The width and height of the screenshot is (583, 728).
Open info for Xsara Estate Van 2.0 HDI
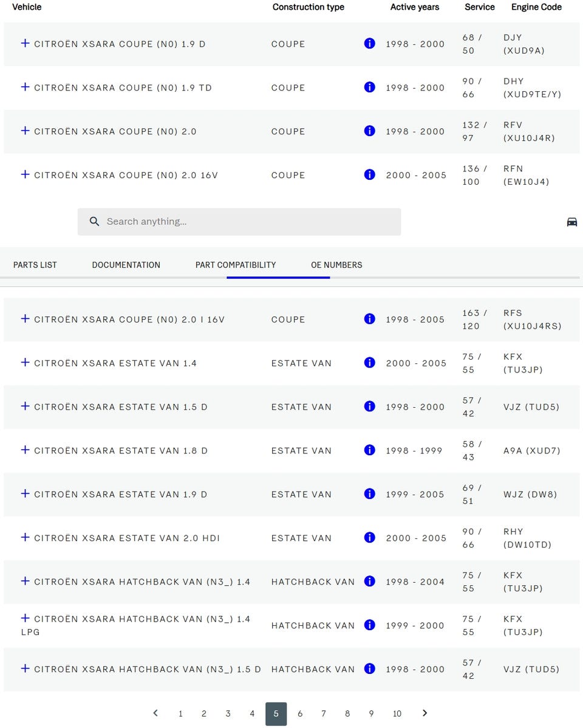pyautogui.click(x=369, y=537)
